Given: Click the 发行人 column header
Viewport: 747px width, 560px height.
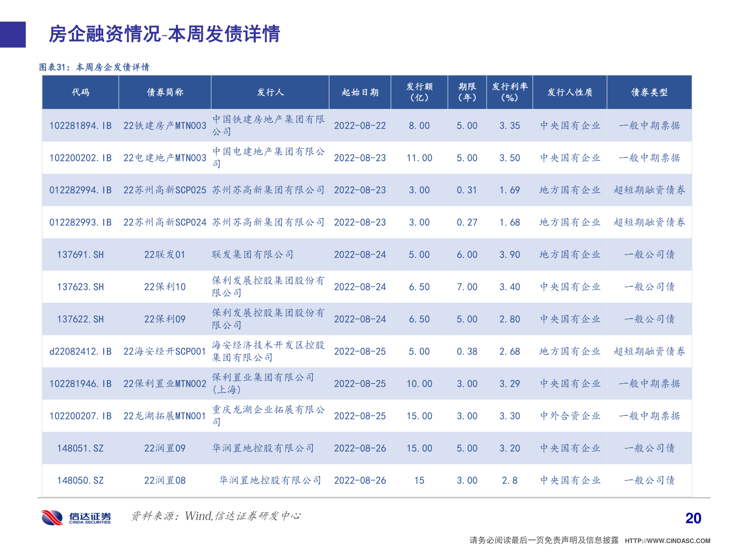Looking at the screenshot, I should [x=270, y=92].
